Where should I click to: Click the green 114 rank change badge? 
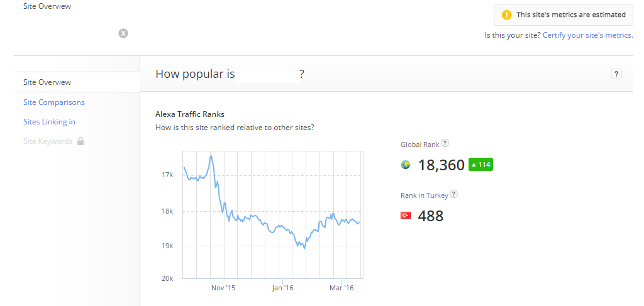[x=480, y=165]
